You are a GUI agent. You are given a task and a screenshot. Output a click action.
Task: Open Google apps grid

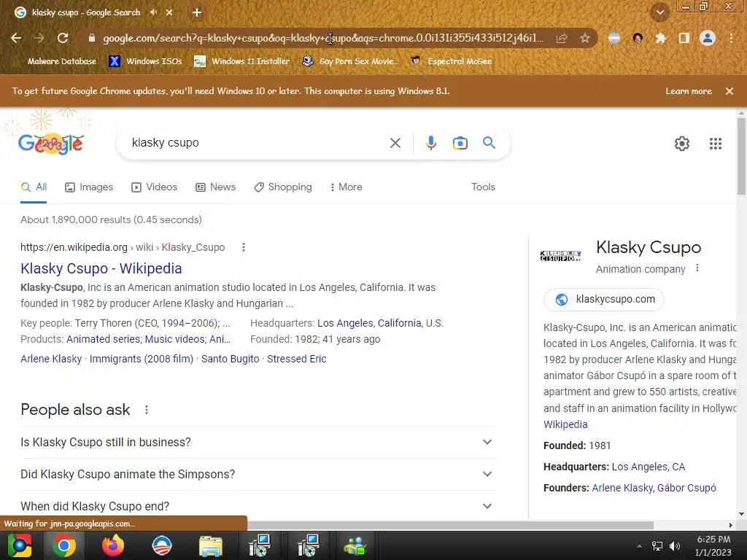coord(715,144)
